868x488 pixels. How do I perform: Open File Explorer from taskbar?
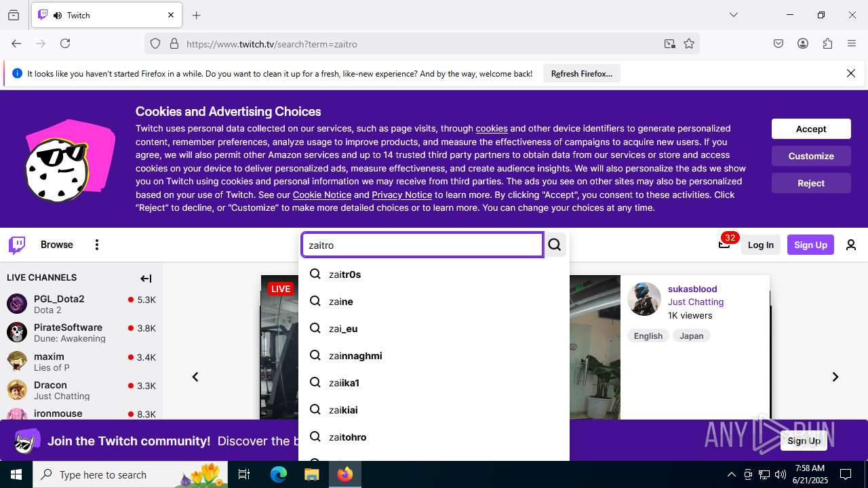(x=311, y=474)
